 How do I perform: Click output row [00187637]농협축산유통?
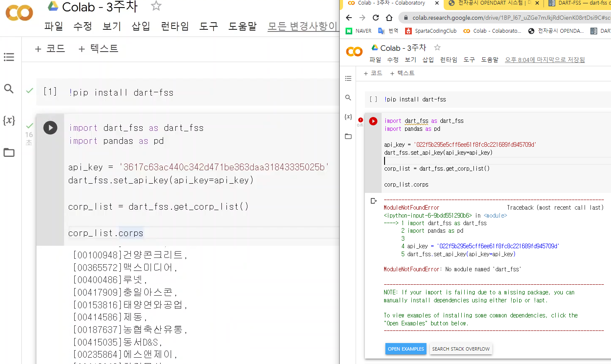(x=130, y=330)
